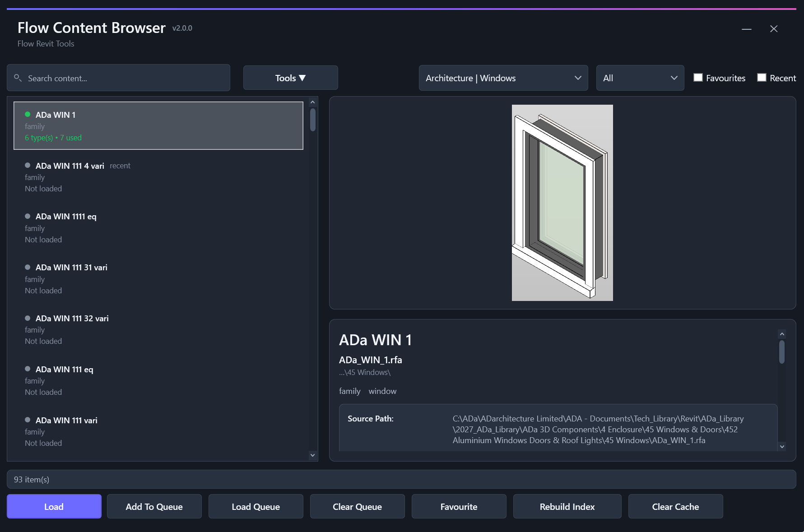Select ADa WIN 111 4 vari item

point(158,177)
